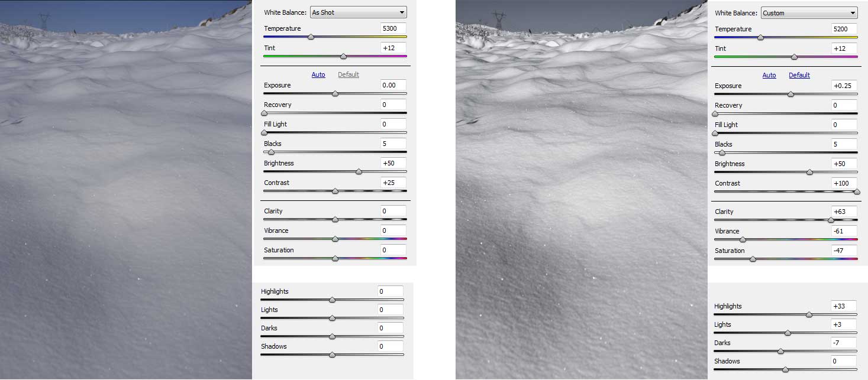Image resolution: width=868 pixels, height=380 pixels.
Task: Click the Blacks slider handle in right panel
Action: [722, 152]
